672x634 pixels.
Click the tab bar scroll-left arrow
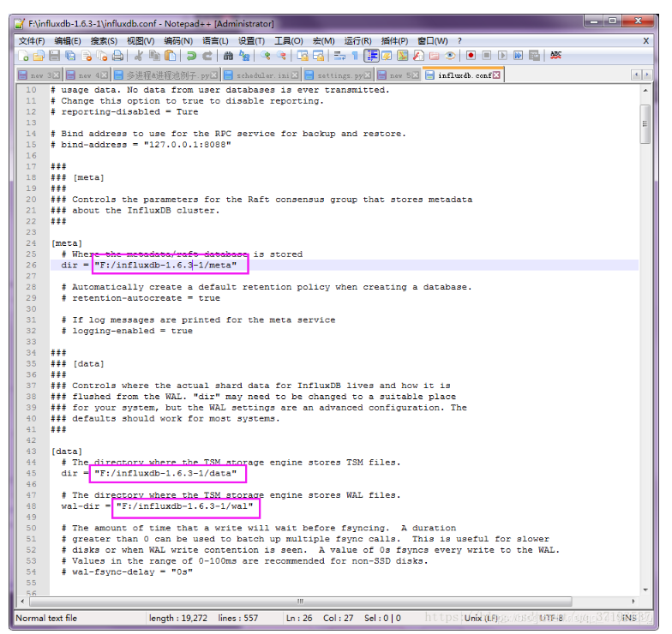[636, 75]
